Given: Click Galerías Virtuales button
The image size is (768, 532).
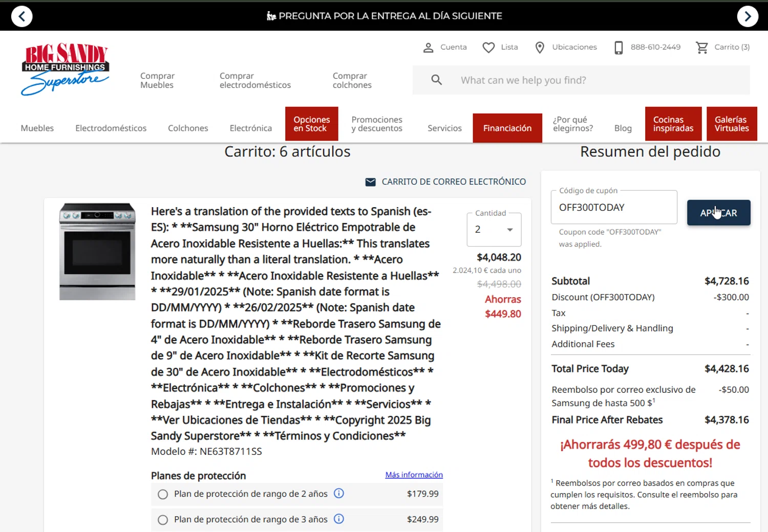Looking at the screenshot, I should (x=732, y=124).
